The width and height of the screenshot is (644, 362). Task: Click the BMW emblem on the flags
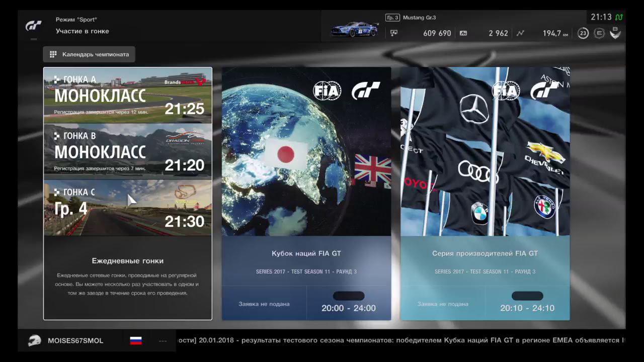click(x=480, y=213)
